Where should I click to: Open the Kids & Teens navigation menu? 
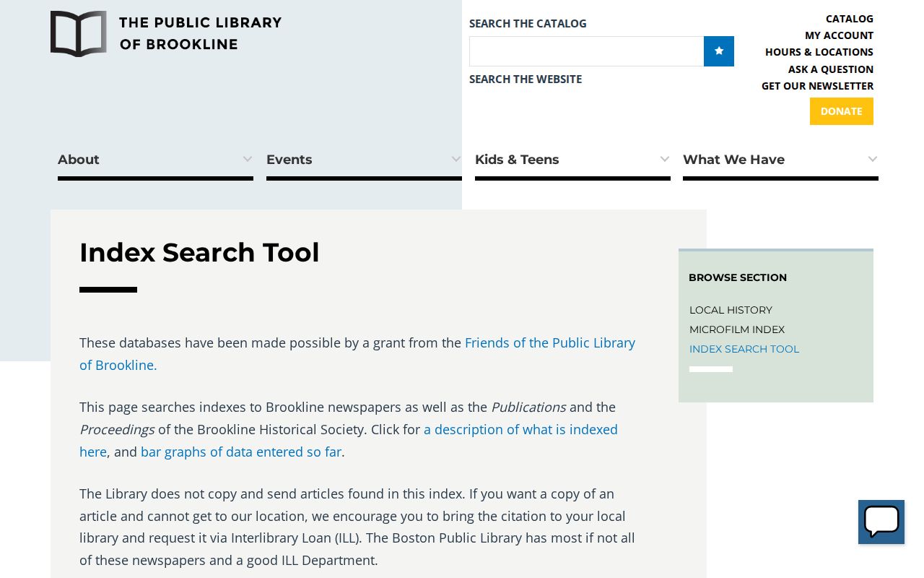[517, 160]
